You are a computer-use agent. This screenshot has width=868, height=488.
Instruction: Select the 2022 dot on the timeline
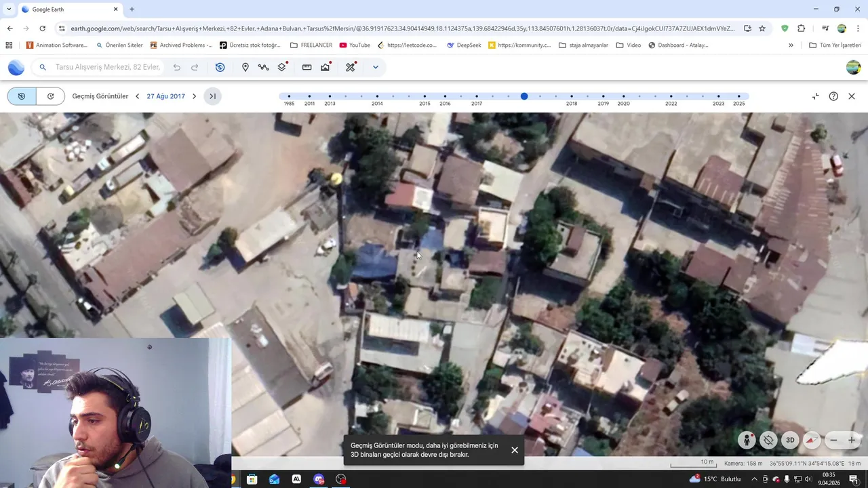coord(671,96)
